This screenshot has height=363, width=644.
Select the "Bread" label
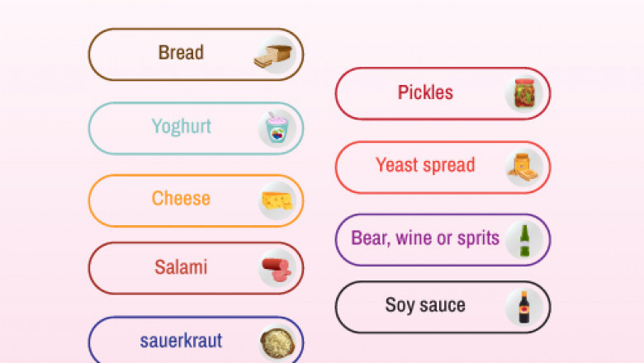click(x=181, y=53)
